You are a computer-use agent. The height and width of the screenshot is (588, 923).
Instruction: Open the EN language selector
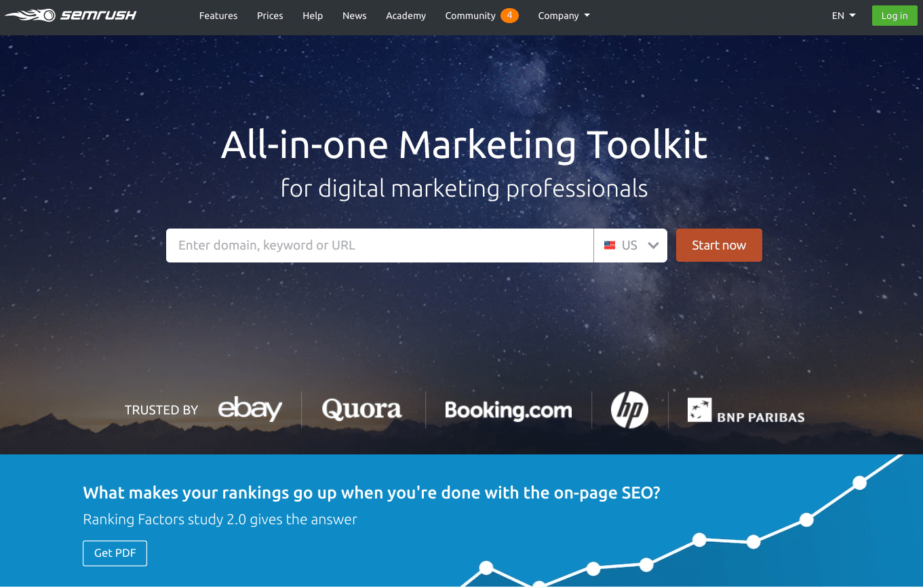coord(844,16)
